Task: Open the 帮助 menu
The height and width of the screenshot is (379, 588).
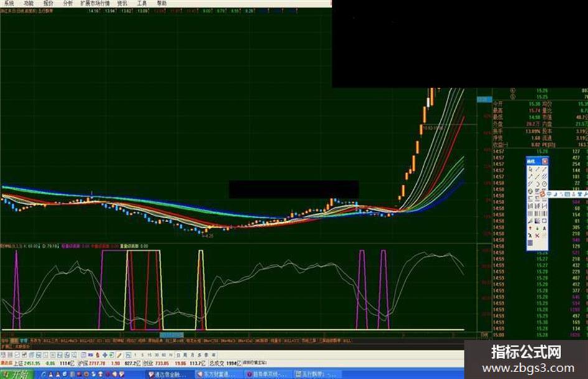Action: pyautogui.click(x=162, y=3)
